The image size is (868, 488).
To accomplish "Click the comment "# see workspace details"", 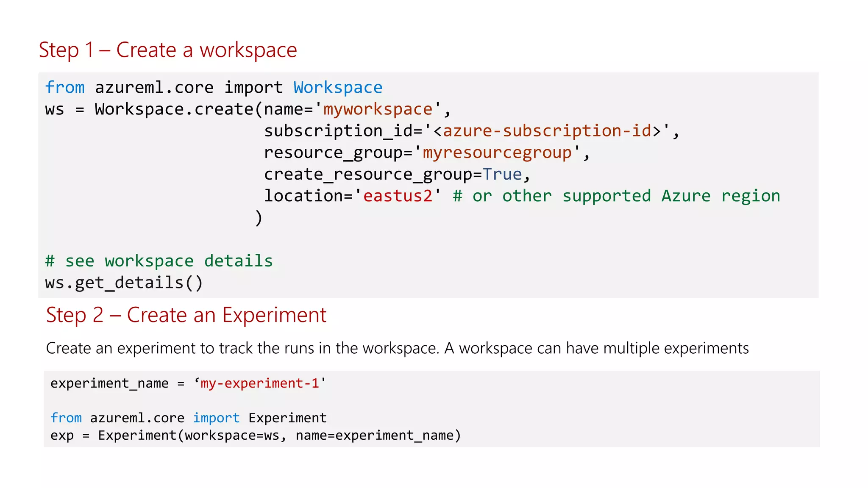I will coord(159,261).
